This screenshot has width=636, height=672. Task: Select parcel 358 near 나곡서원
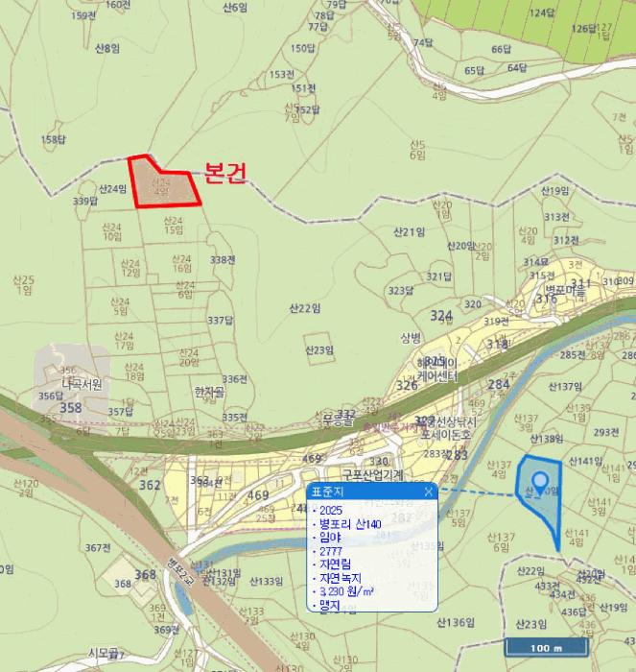coord(69,408)
